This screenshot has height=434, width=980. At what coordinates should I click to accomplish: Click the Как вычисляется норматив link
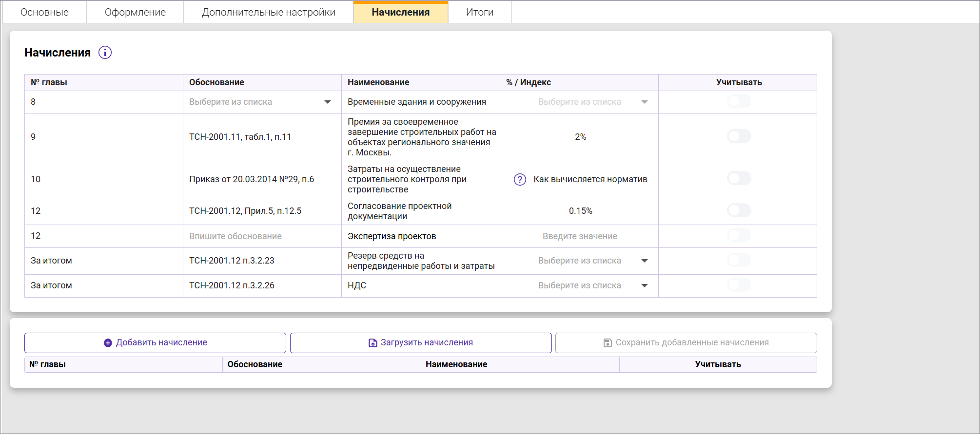click(x=590, y=179)
